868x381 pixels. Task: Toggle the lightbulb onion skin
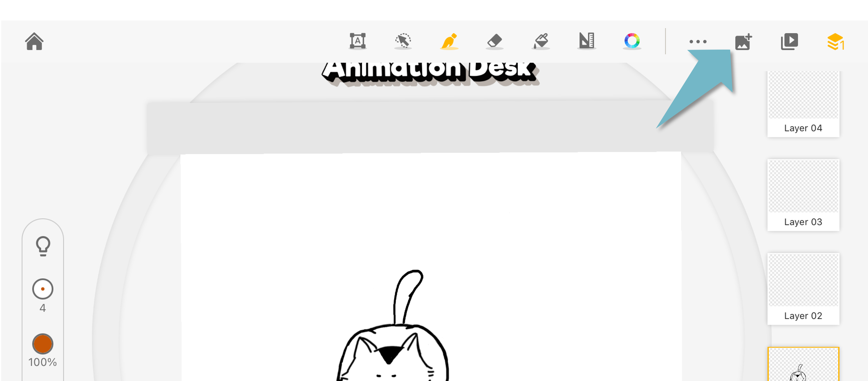click(x=43, y=246)
